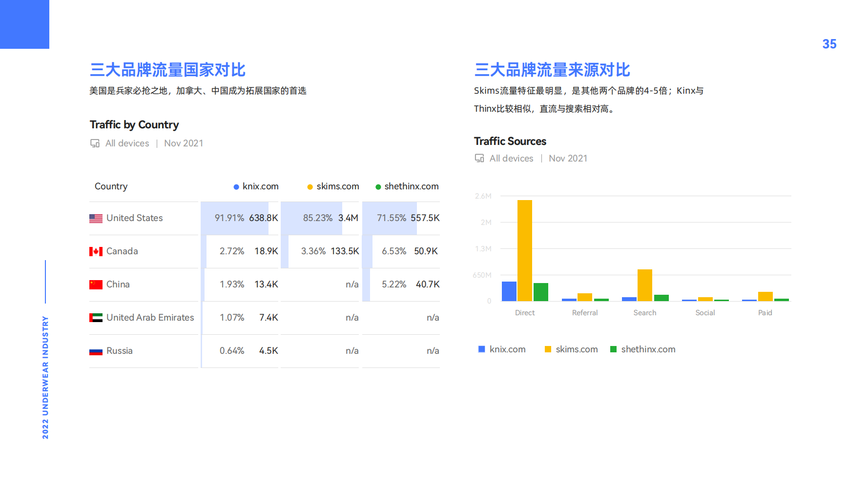Viewport: 868px width, 488px height.
Task: Click the knix.com column header text
Action: click(261, 186)
